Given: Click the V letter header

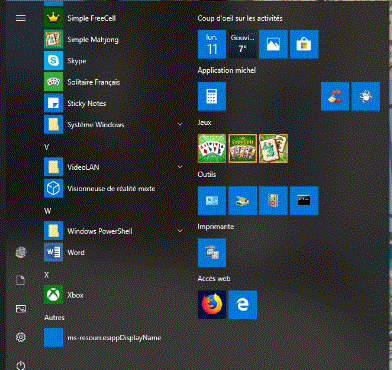Looking at the screenshot, I should tap(47, 147).
